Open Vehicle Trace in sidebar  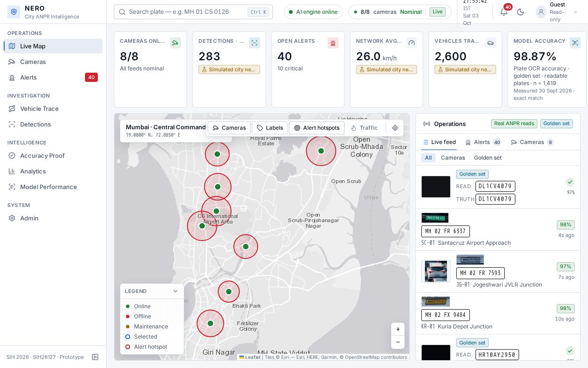[x=53, y=109]
